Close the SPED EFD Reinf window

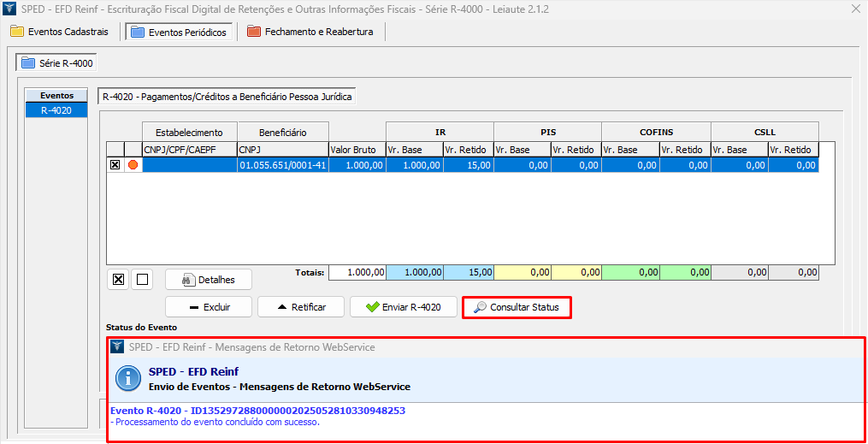click(856, 9)
